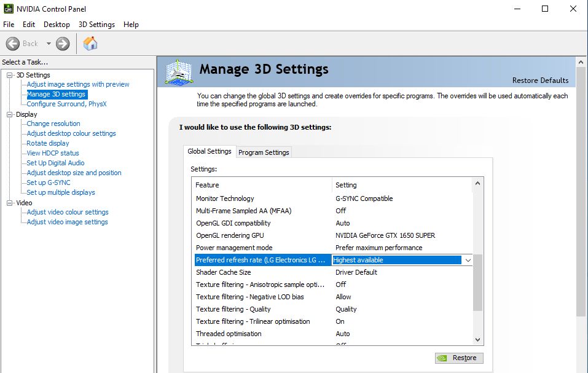Collapse the Display tree node
The width and height of the screenshot is (588, 373).
[x=10, y=114]
